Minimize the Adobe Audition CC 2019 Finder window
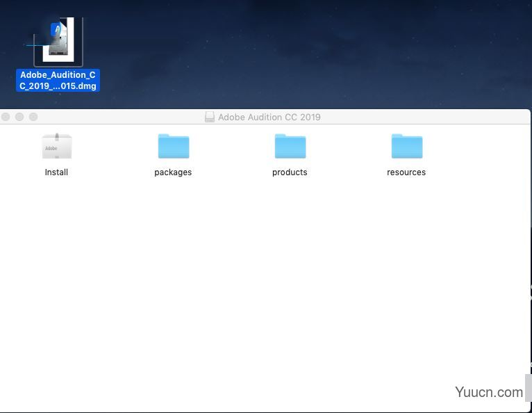 coord(19,117)
